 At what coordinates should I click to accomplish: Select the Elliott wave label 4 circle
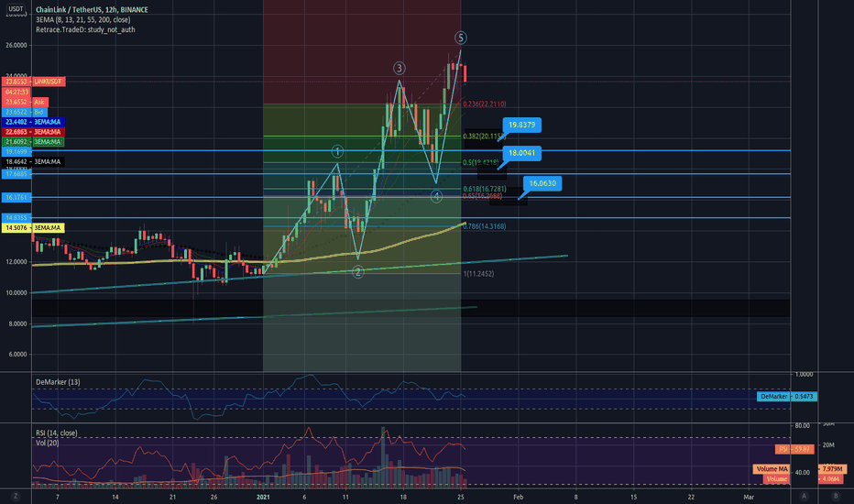click(436, 197)
